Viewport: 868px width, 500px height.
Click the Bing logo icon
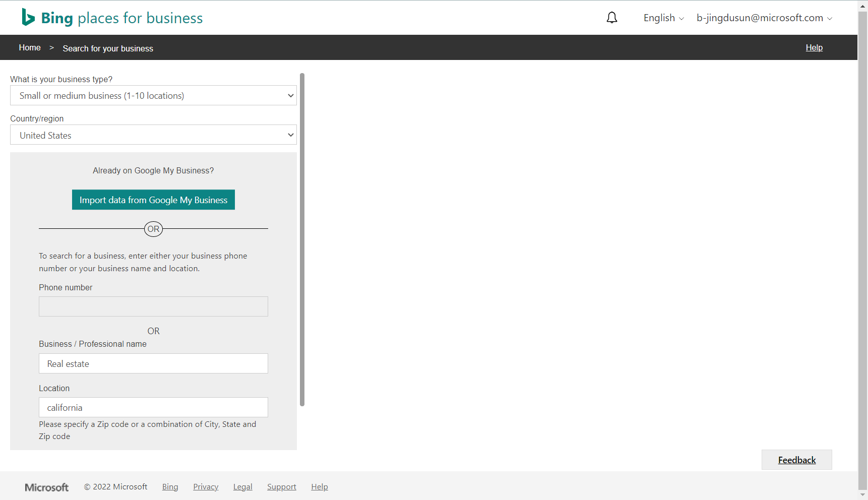28,18
